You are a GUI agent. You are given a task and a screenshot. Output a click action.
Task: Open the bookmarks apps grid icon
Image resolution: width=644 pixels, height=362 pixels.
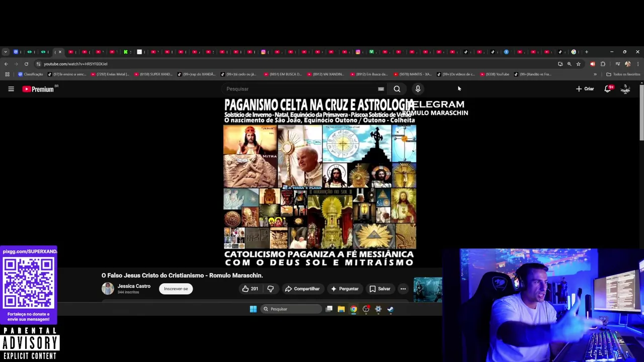point(7,74)
